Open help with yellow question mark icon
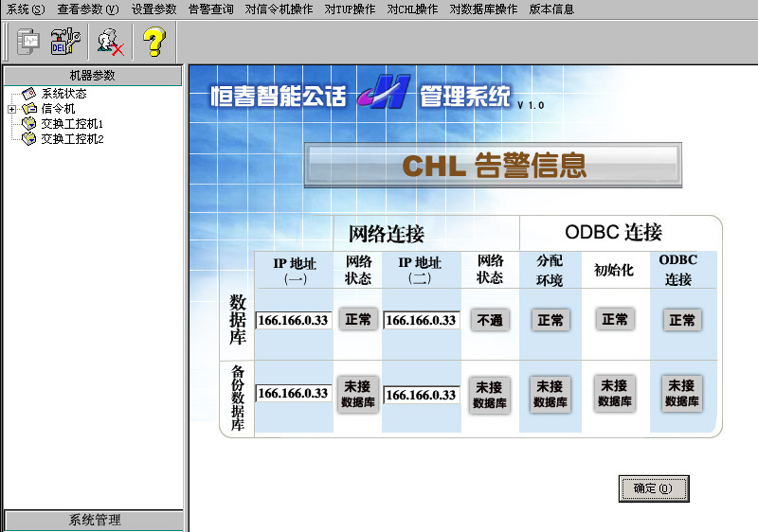758x532 pixels. coord(154,42)
